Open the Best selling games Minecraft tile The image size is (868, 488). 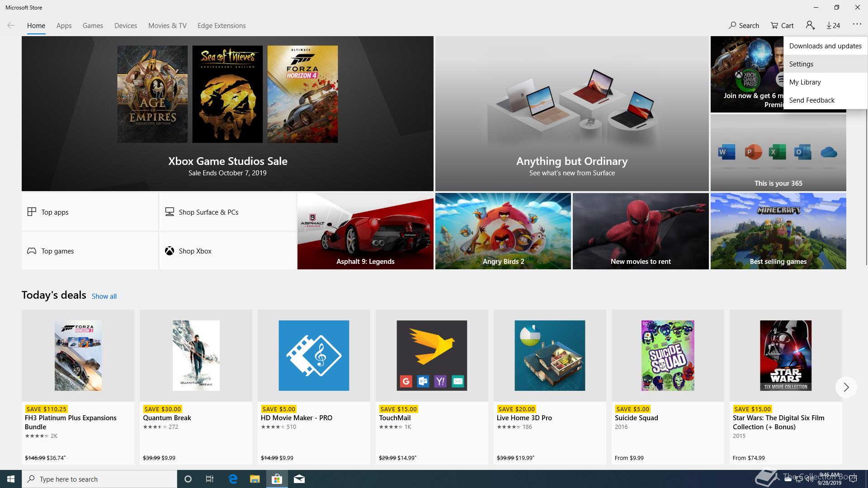778,231
